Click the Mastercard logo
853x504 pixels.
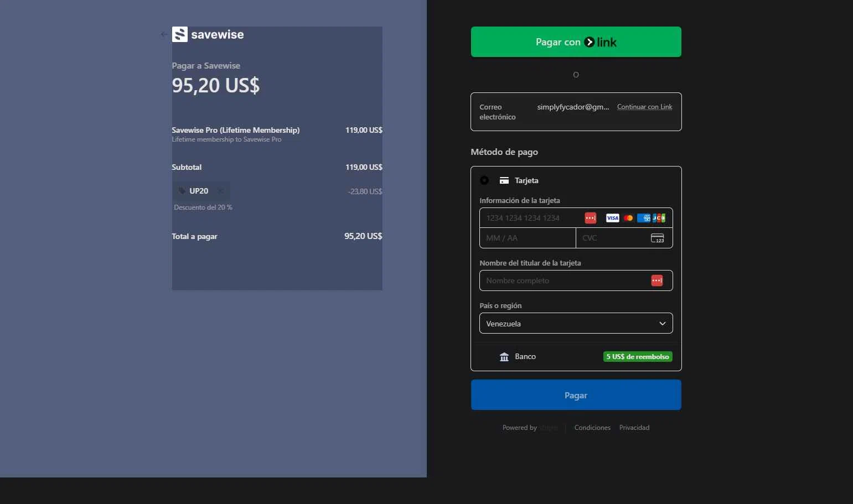(x=628, y=218)
